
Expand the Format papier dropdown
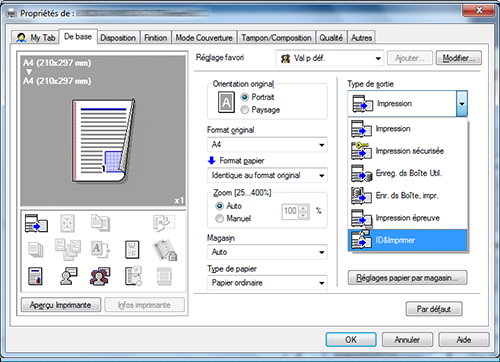[x=267, y=175]
